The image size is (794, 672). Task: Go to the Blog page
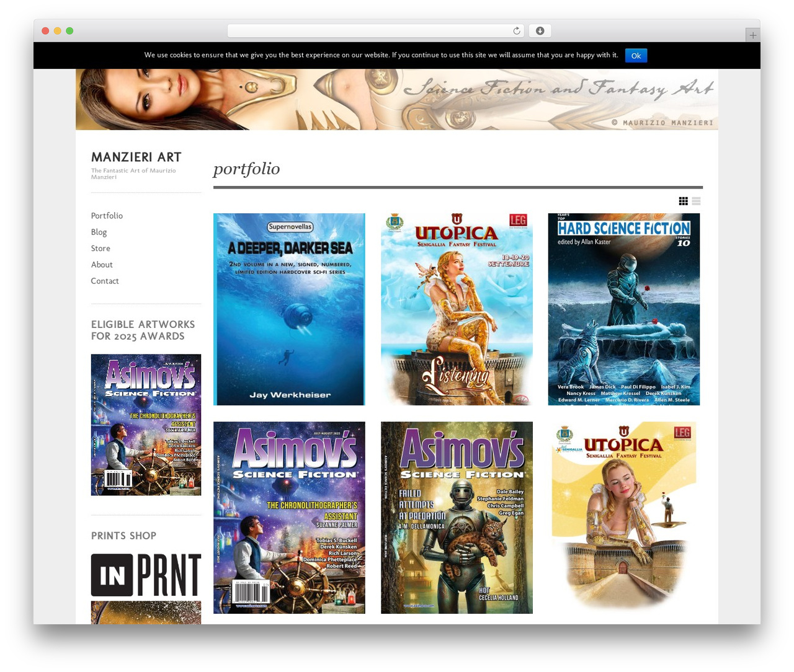coord(99,232)
